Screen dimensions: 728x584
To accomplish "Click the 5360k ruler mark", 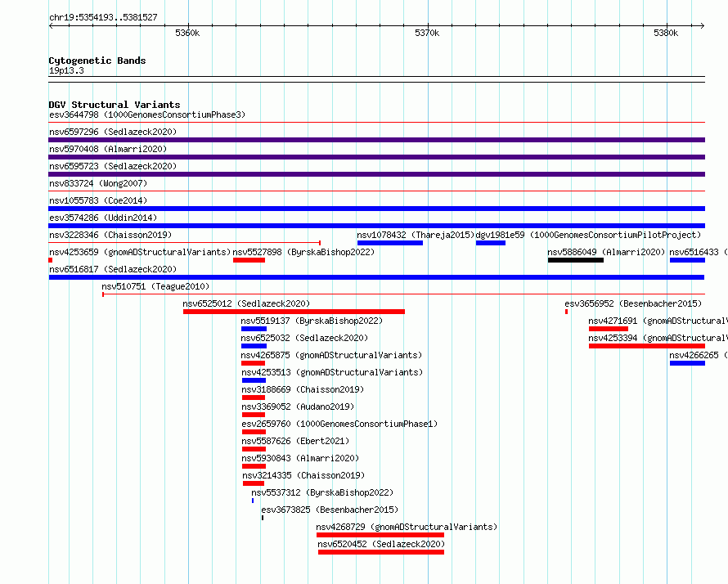I will [187, 33].
